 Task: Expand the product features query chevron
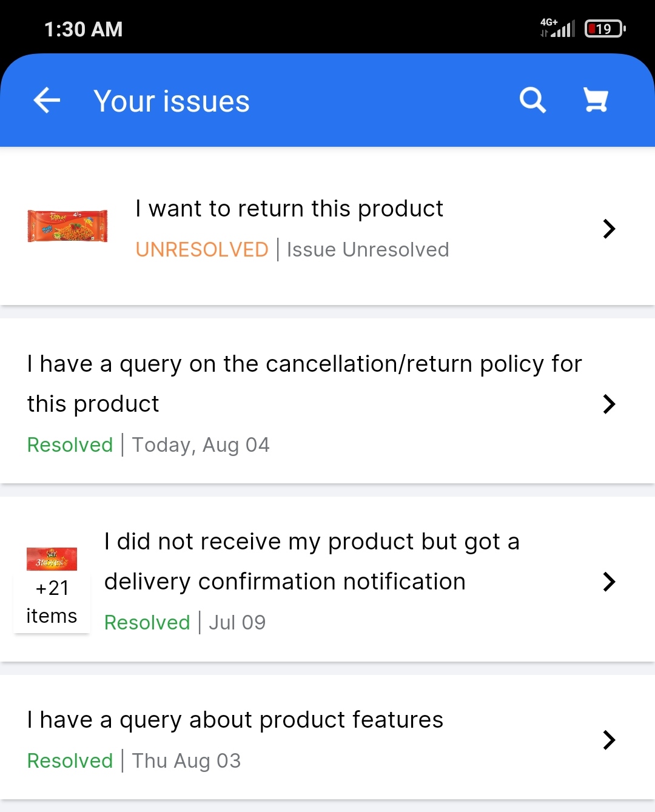point(609,740)
